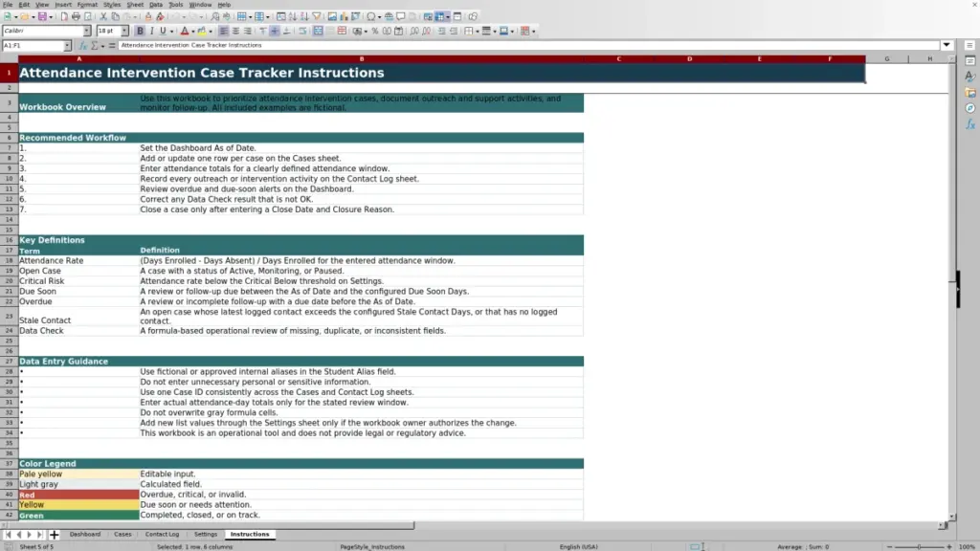Open the Font Size dropdown
Viewport: 980px width, 551px height.
(x=124, y=31)
